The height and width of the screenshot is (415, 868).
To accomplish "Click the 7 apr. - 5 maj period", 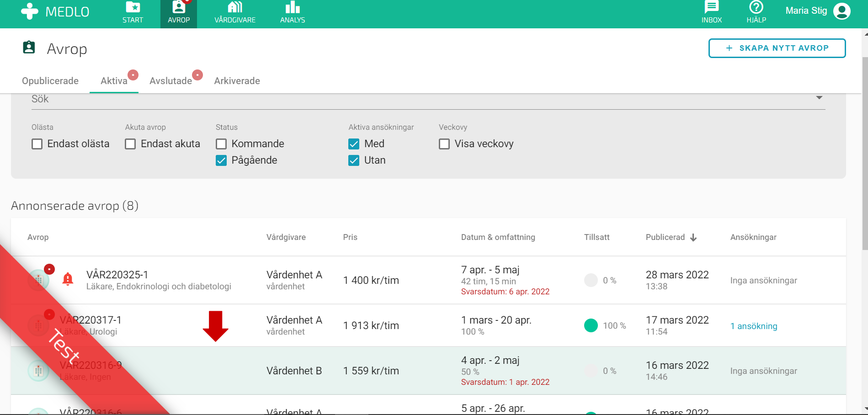I will [x=490, y=270].
